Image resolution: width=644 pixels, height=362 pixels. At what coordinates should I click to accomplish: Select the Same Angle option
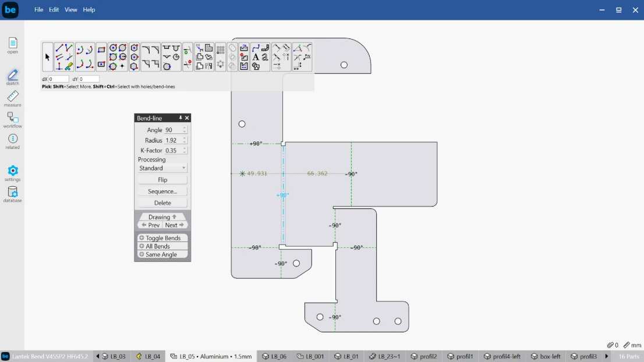[x=162, y=254]
